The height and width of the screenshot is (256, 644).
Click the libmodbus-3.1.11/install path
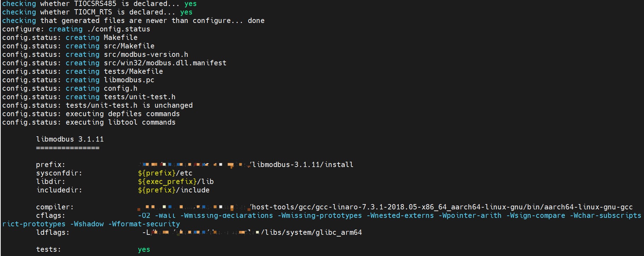coord(302,165)
